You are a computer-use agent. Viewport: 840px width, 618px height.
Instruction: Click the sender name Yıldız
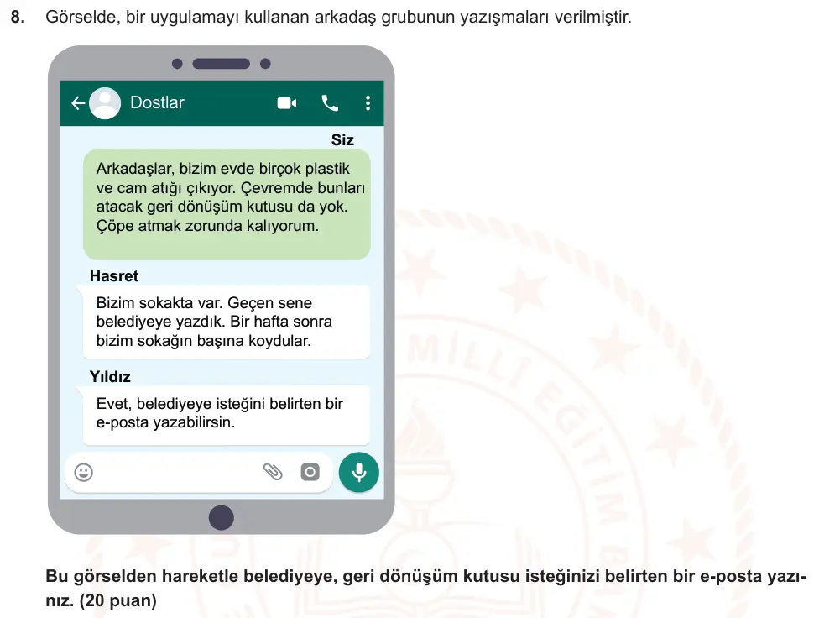coord(110,377)
